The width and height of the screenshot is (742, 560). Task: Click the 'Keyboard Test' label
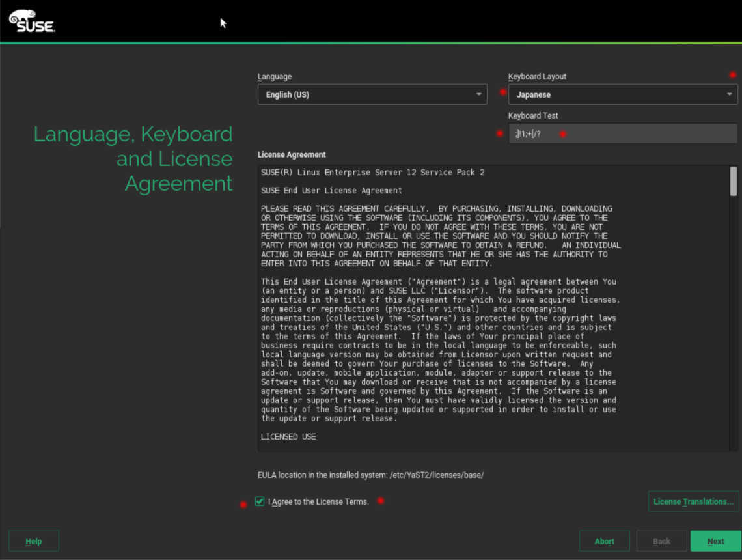pyautogui.click(x=533, y=115)
